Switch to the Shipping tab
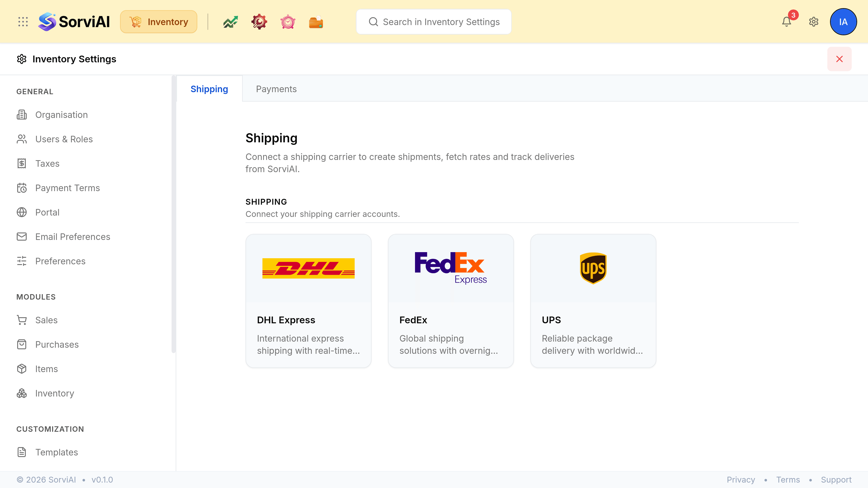This screenshot has height=488, width=868. point(209,89)
